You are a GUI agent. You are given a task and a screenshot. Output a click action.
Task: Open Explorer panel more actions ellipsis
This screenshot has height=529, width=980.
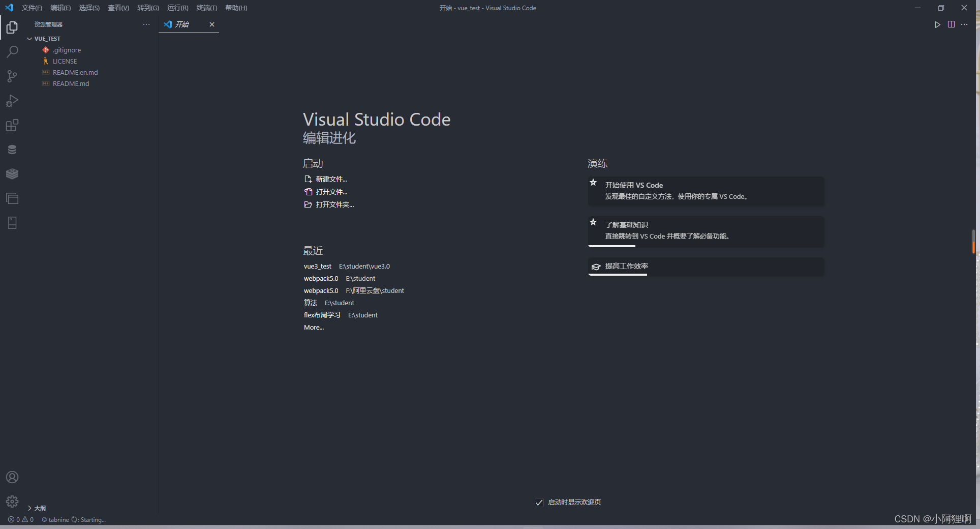pyautogui.click(x=146, y=24)
